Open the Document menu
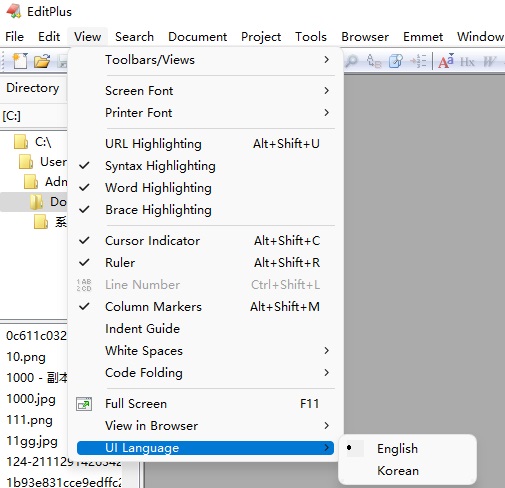This screenshot has height=488, width=505. point(197,37)
